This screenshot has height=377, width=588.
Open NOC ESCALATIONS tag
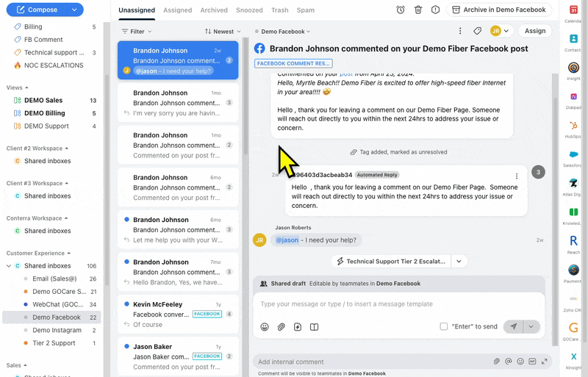click(x=54, y=65)
